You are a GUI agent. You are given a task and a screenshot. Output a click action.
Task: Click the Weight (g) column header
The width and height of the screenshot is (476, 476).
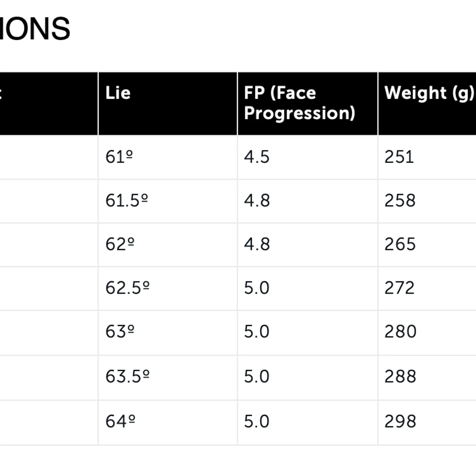(429, 93)
